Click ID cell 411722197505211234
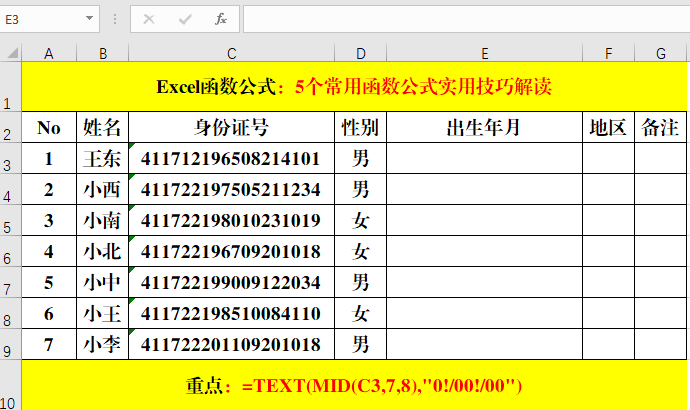Screen dimensions: 690x410 click(231, 189)
